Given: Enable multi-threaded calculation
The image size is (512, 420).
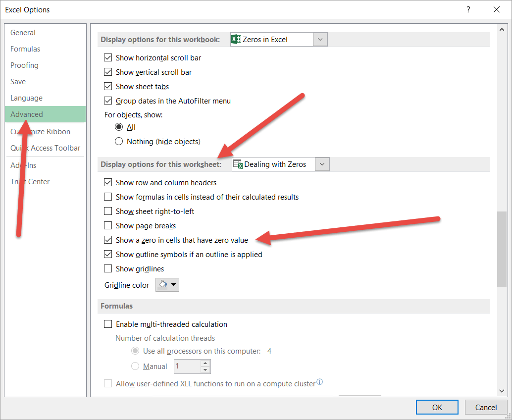Looking at the screenshot, I should 108,324.
